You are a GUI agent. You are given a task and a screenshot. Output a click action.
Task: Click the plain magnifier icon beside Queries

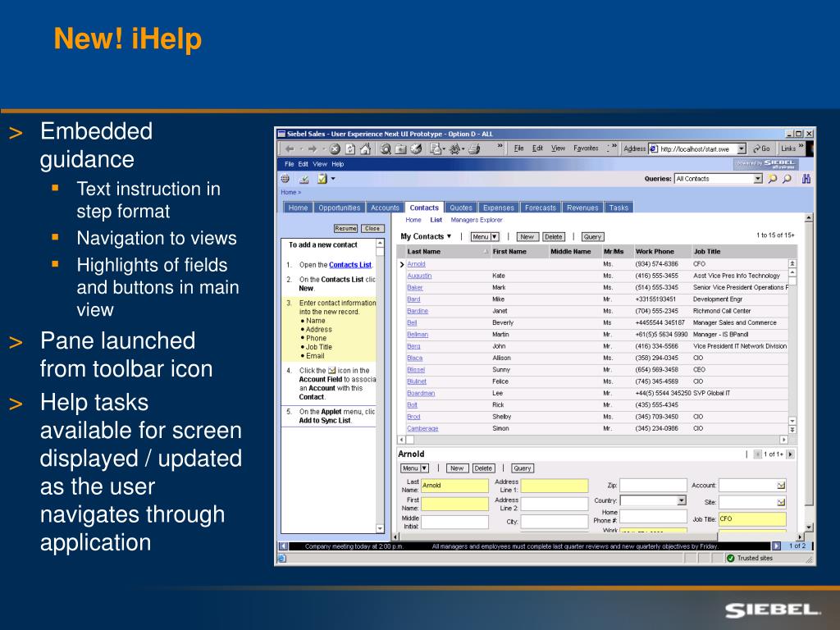pos(787,179)
